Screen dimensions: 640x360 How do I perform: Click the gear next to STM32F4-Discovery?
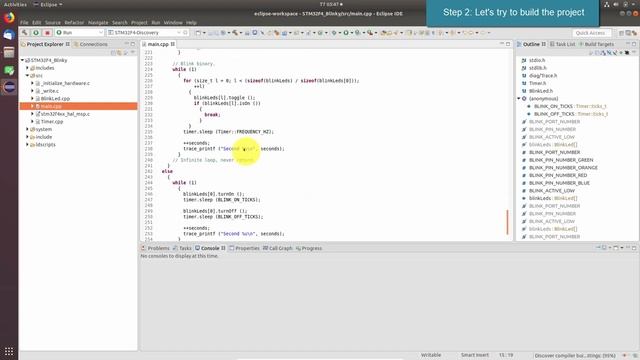point(185,32)
